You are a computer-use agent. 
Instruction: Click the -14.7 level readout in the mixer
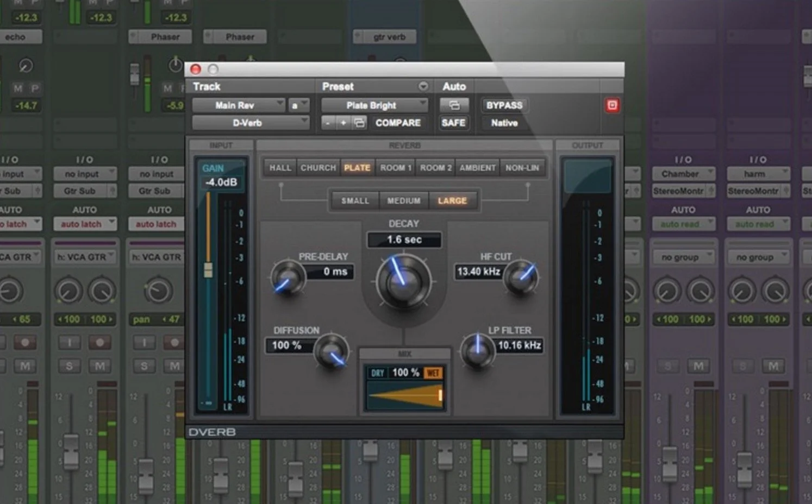26,105
